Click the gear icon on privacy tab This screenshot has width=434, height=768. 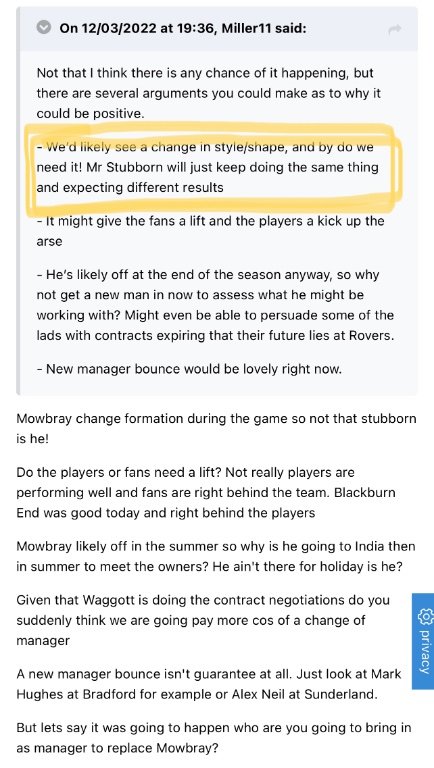pyautogui.click(x=424, y=616)
